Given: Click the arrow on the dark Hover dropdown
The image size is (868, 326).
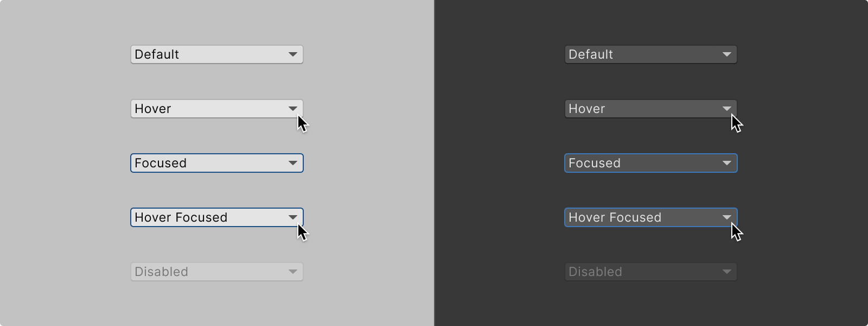Looking at the screenshot, I should point(727,109).
